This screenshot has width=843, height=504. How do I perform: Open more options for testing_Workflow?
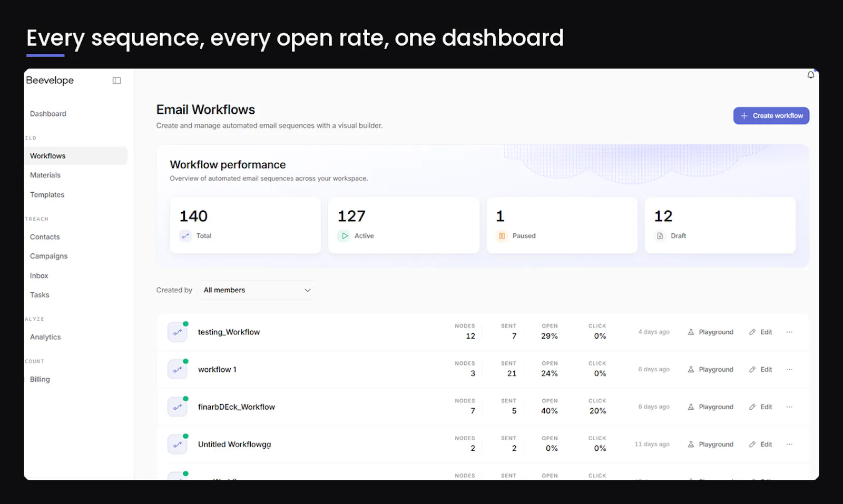pyautogui.click(x=789, y=332)
